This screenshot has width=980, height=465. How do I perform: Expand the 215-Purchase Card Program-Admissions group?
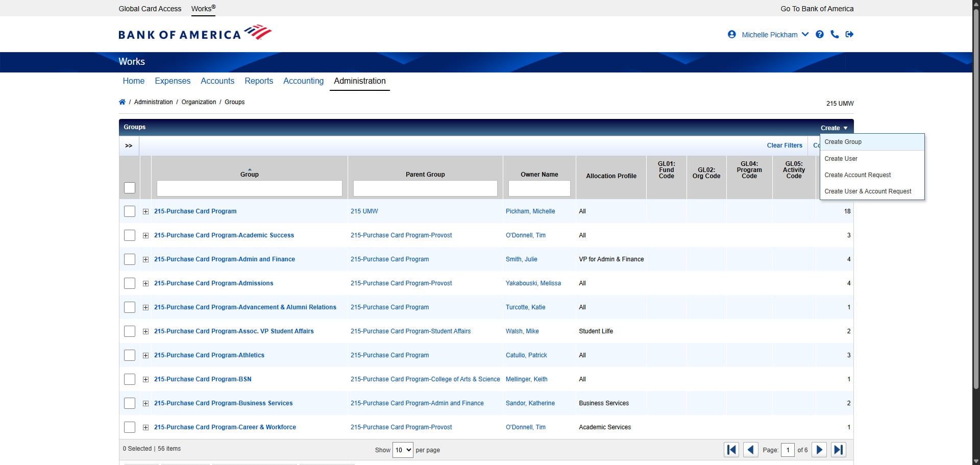click(145, 283)
